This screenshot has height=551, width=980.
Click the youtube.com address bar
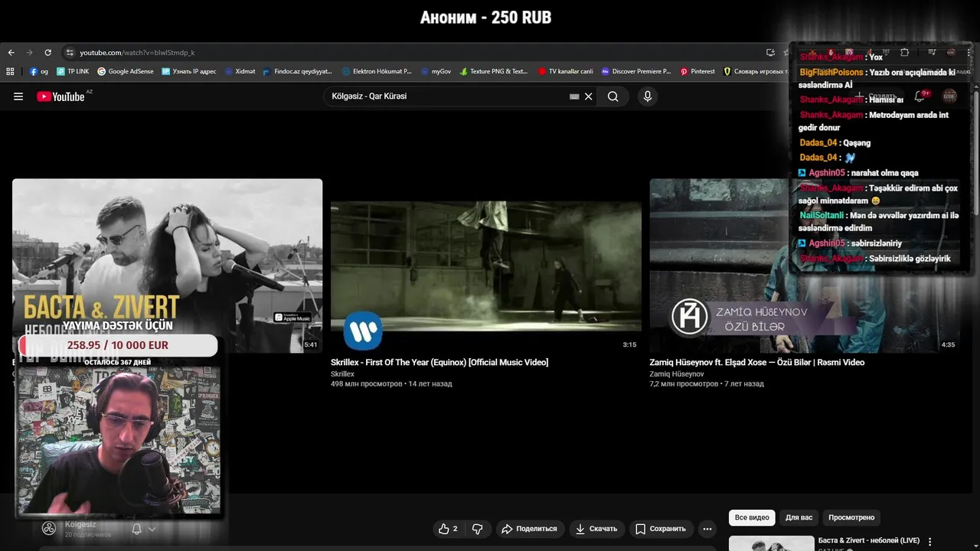[x=413, y=53]
